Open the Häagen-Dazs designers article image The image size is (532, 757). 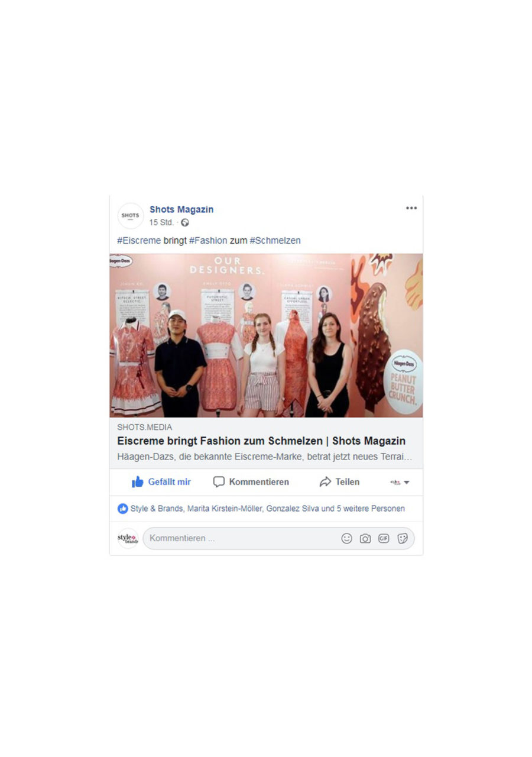click(266, 336)
